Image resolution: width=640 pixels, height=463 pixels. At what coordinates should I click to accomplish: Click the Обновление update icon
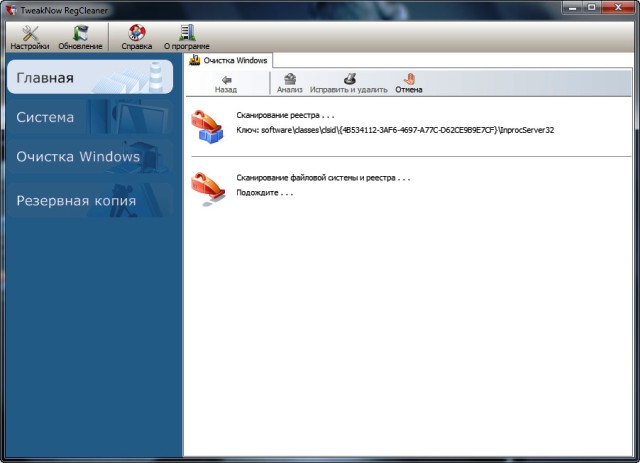point(80,38)
